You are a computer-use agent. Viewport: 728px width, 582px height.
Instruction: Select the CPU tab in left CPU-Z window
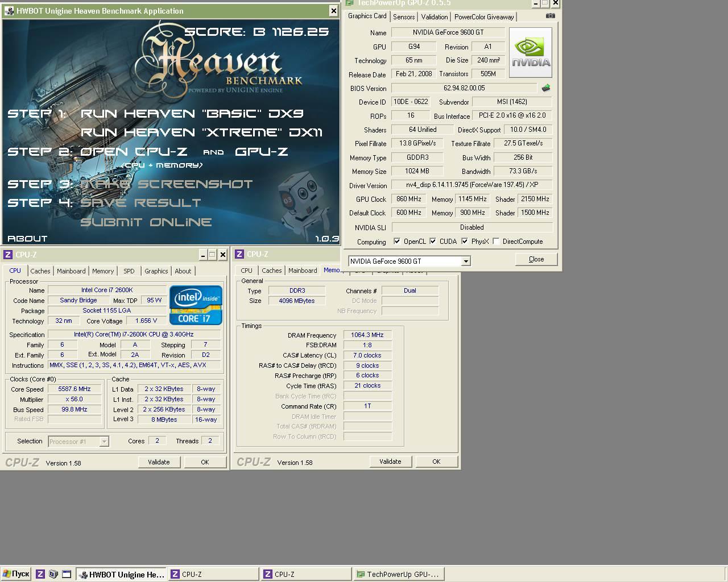[15, 271]
